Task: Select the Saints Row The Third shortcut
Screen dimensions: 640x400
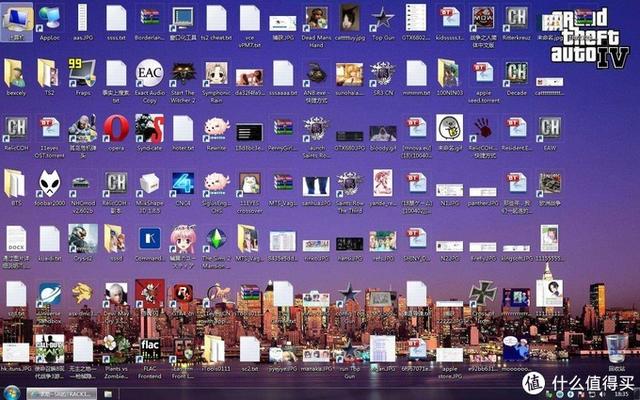Action: [x=349, y=183]
